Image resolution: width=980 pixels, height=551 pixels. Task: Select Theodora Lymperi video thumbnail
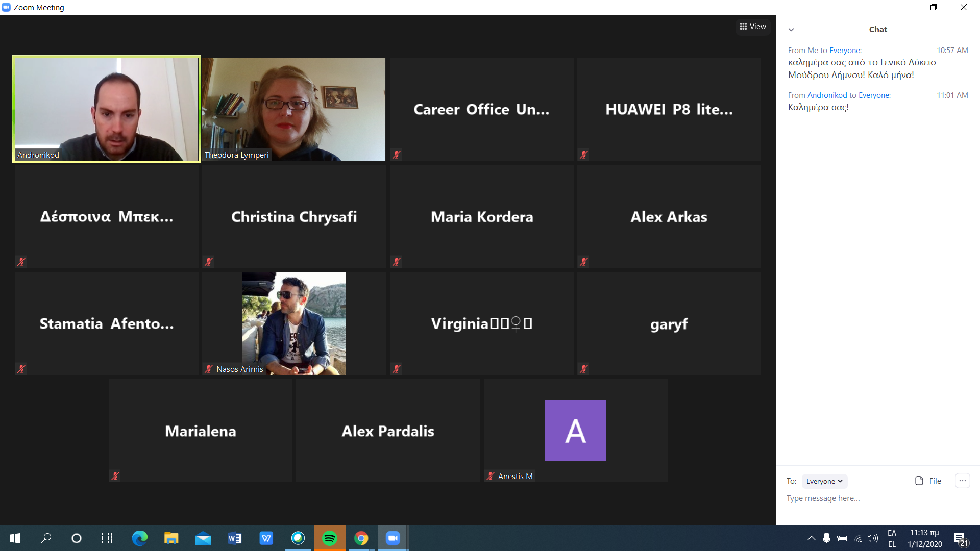293,109
